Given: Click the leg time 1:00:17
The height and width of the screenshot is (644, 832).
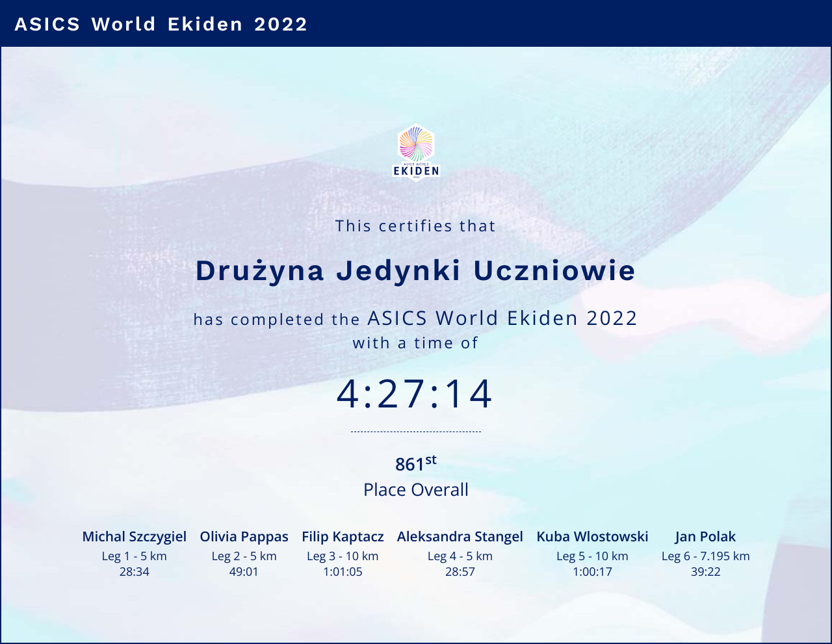Looking at the screenshot, I should tap(593, 572).
